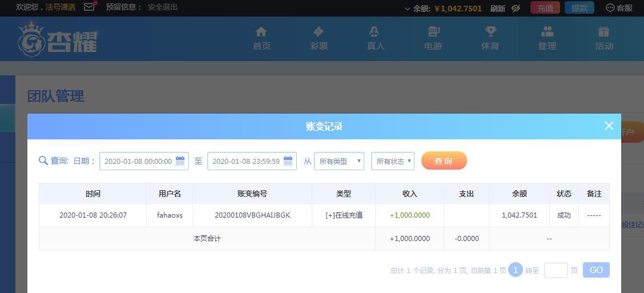Close the 账变记录 dialog

click(x=609, y=126)
